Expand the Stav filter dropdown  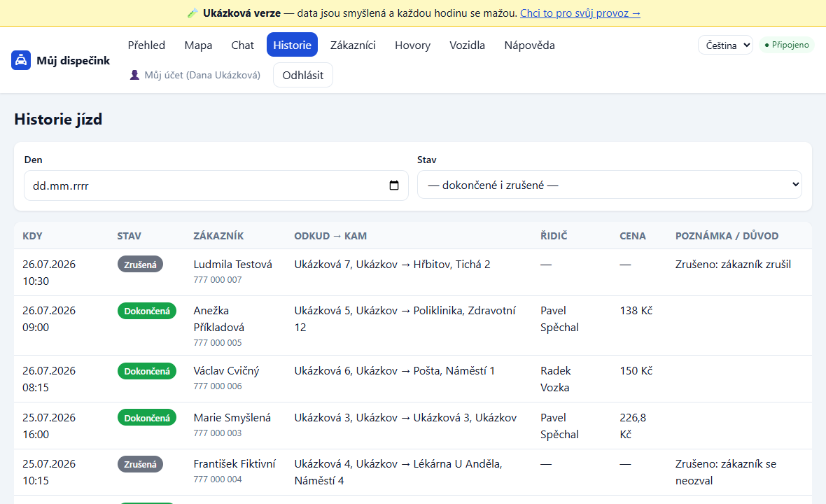point(610,185)
